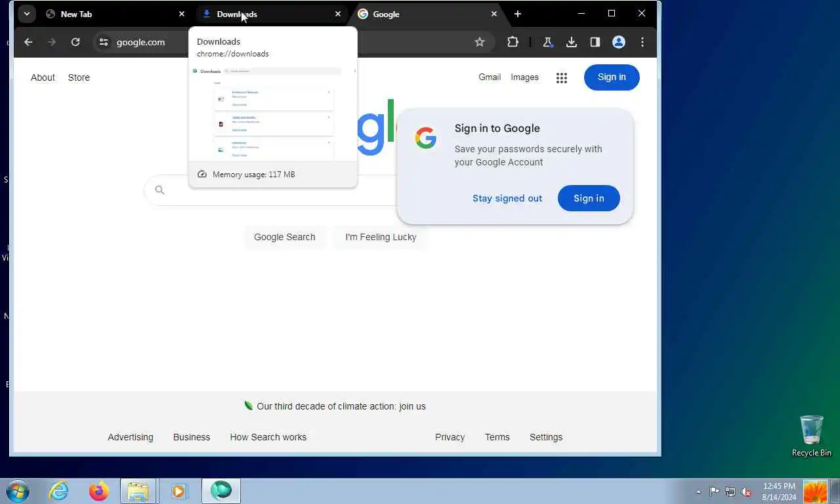The image size is (840, 504).
Task: Open the Recycle Bin on desktop
Action: pyautogui.click(x=811, y=436)
